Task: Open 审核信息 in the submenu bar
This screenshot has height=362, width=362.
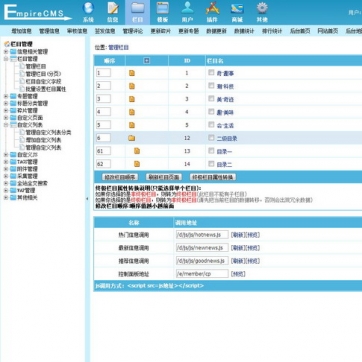Action: tap(77, 31)
